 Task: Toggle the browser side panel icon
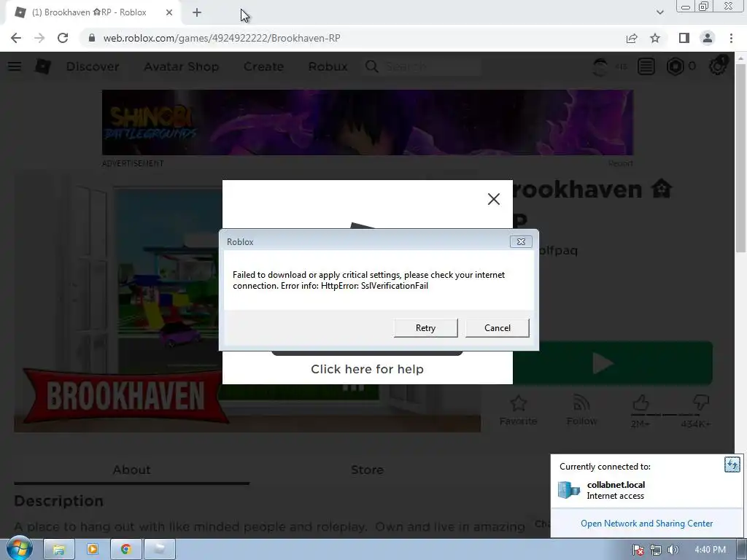pyautogui.click(x=684, y=38)
